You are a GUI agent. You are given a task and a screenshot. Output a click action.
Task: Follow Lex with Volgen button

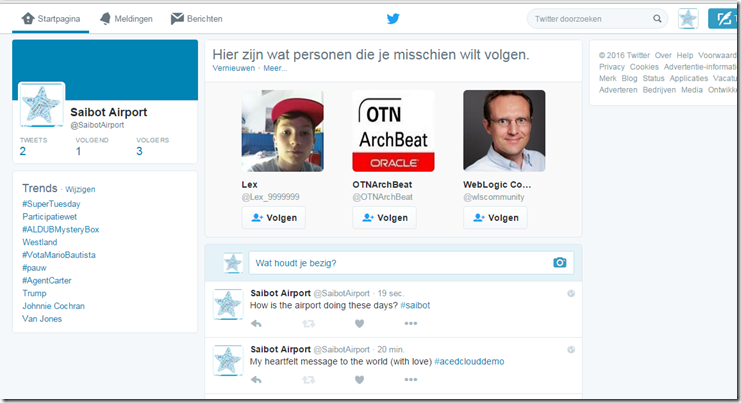(x=274, y=218)
